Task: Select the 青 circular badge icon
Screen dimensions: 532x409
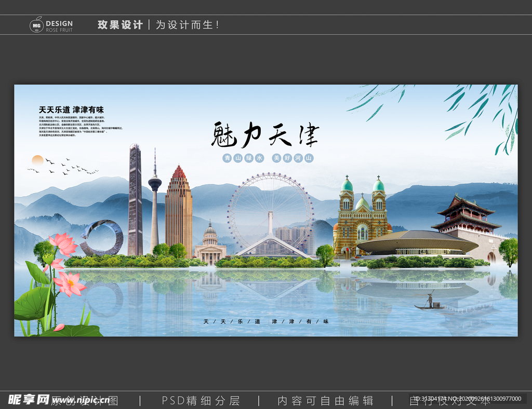Action: (227, 157)
